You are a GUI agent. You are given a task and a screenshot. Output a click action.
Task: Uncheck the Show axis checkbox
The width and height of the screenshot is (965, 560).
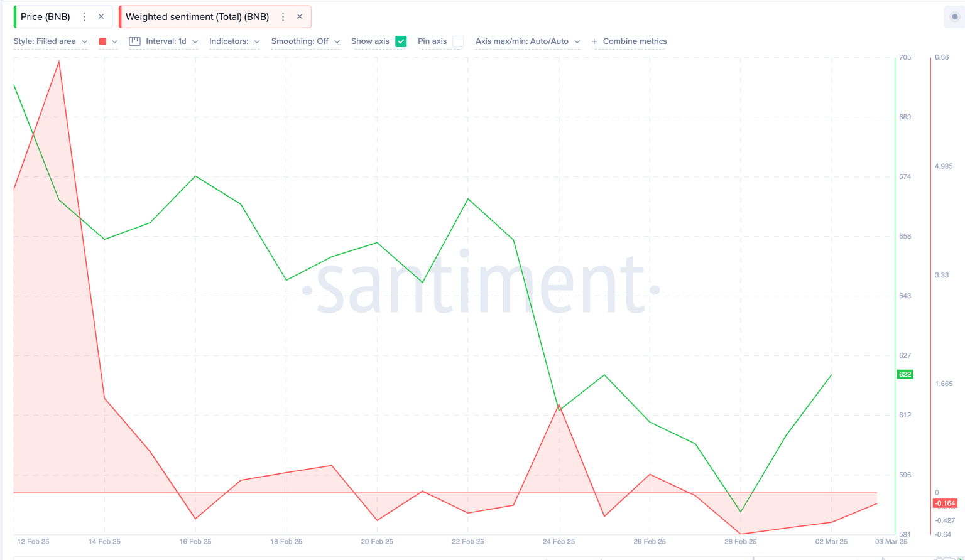tap(401, 41)
